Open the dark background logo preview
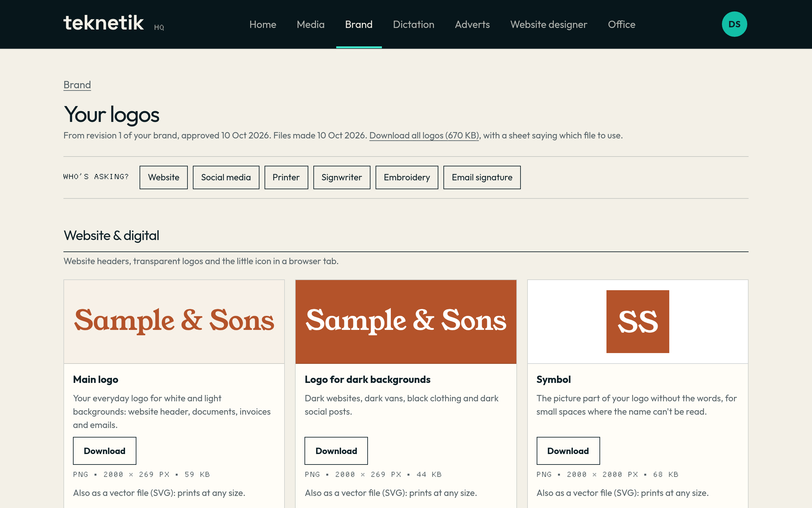The width and height of the screenshot is (812, 508). 406,322
